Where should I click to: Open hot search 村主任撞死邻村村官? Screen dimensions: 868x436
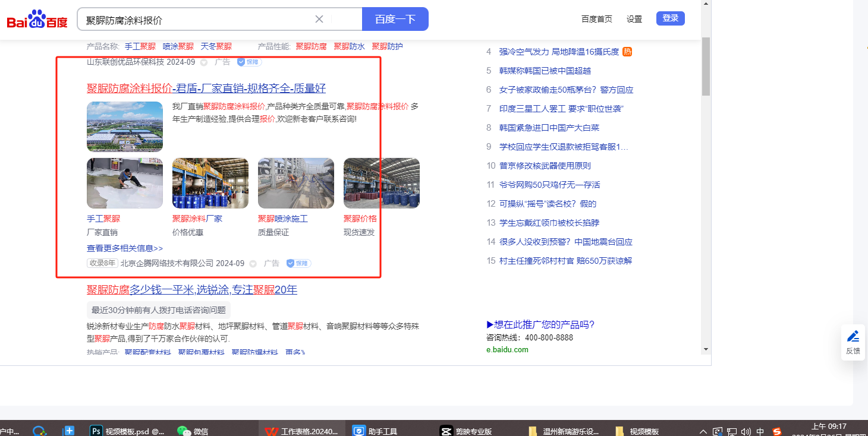[565, 261]
